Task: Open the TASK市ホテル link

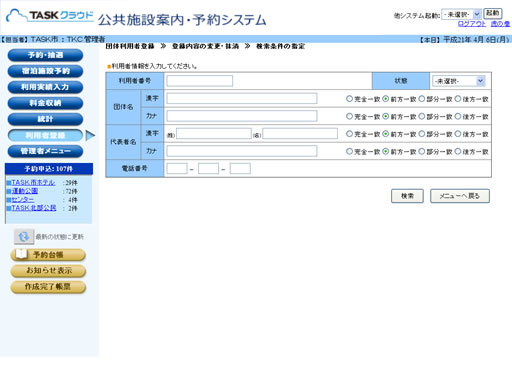Action: point(33,182)
